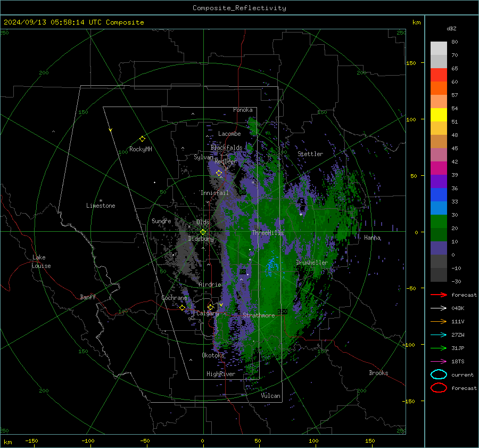Click the Calgary city label

208,313
